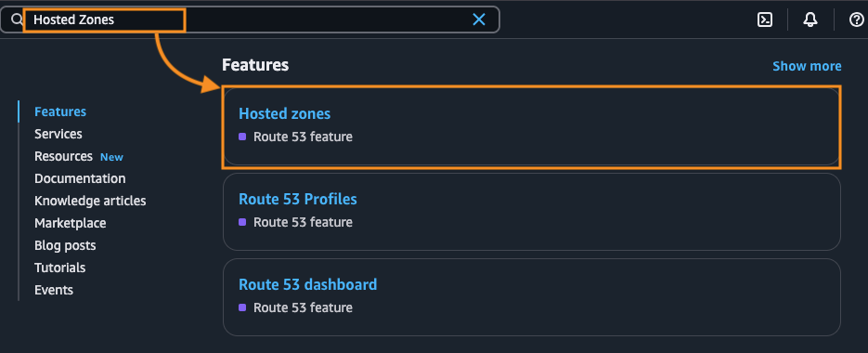Select the Services category
The height and width of the screenshot is (353, 868).
point(58,134)
